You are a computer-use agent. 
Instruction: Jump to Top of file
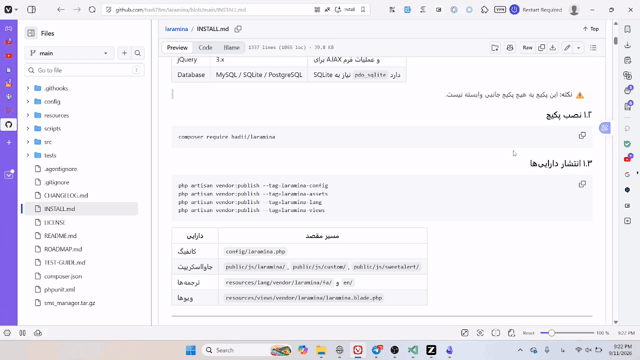[591, 29]
